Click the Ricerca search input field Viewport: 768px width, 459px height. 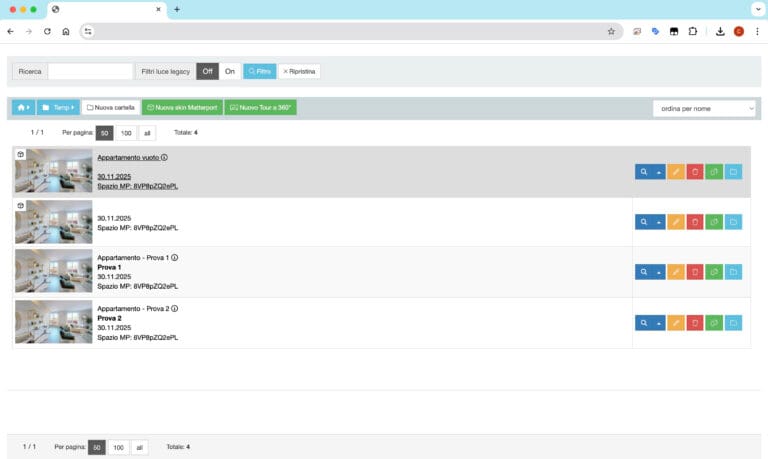coord(90,72)
